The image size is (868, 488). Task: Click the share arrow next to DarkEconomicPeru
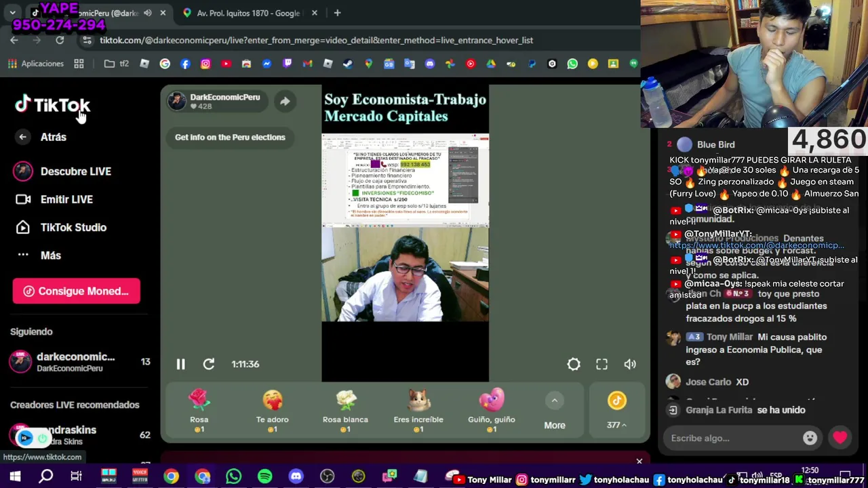click(x=285, y=102)
